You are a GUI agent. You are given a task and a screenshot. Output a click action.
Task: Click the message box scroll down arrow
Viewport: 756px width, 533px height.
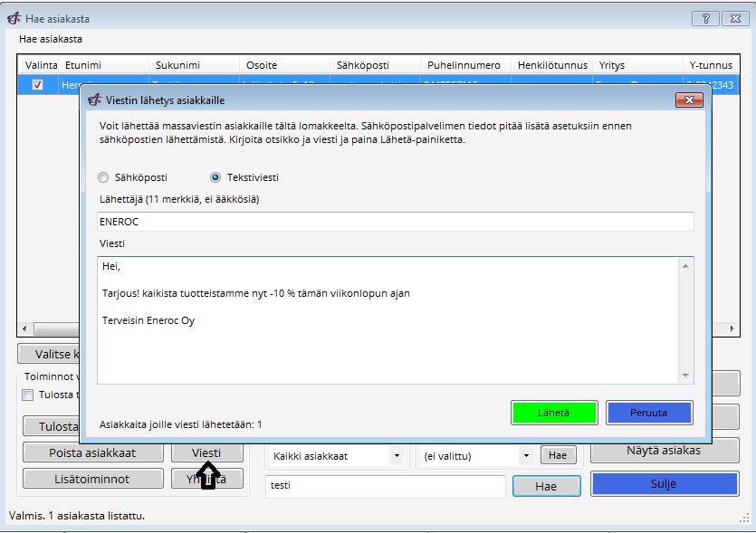(685, 375)
